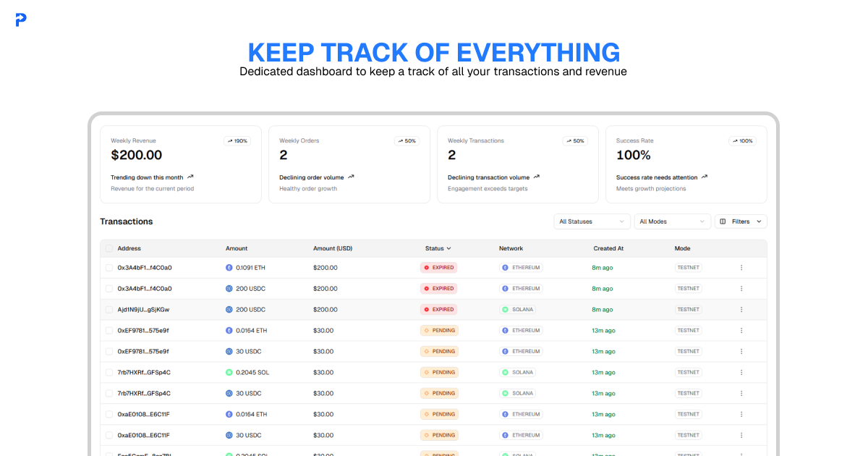868x456 pixels.
Task: Click TESTNET badge in the 0.1091 ETH row
Action: 689,268
